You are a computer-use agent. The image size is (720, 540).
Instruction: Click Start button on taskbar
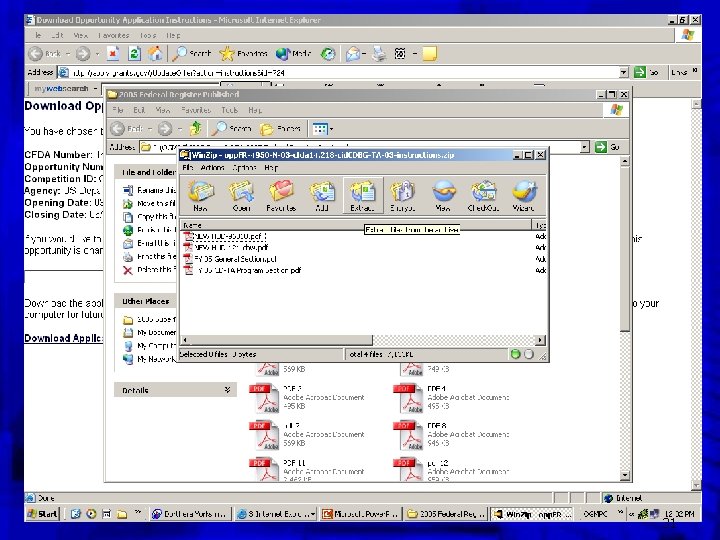42,514
